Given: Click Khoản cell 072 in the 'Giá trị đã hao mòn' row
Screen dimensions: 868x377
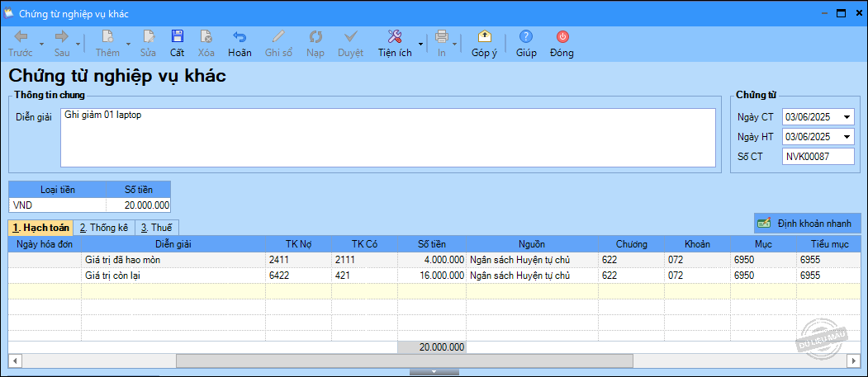Looking at the screenshot, I should click(698, 260).
